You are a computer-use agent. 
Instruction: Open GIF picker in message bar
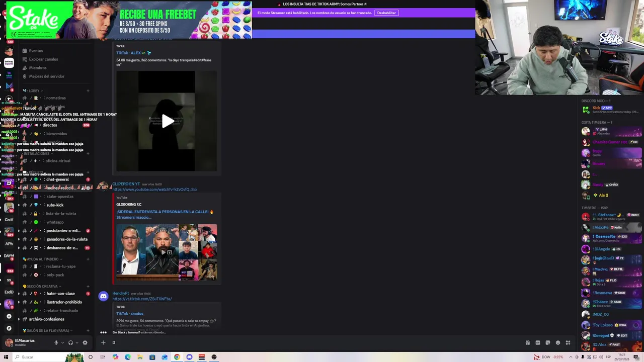[538, 343]
